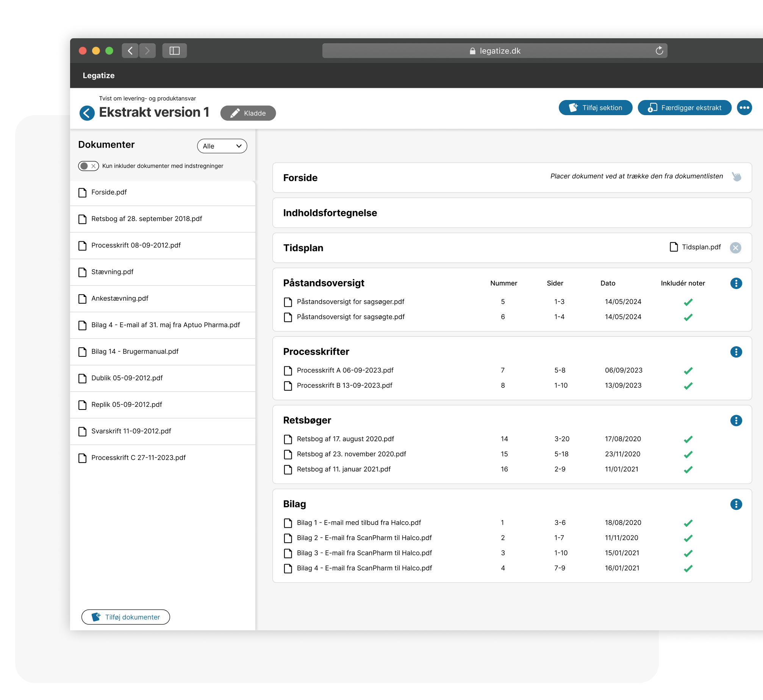
Task: Click the Tilføj sektion button
Action: click(596, 108)
